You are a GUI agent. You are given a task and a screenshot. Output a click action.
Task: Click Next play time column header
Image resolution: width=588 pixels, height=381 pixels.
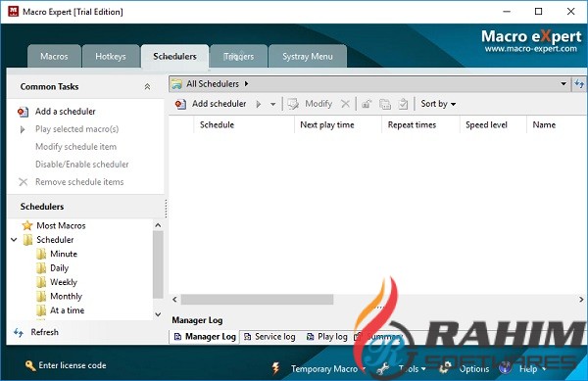(x=338, y=125)
